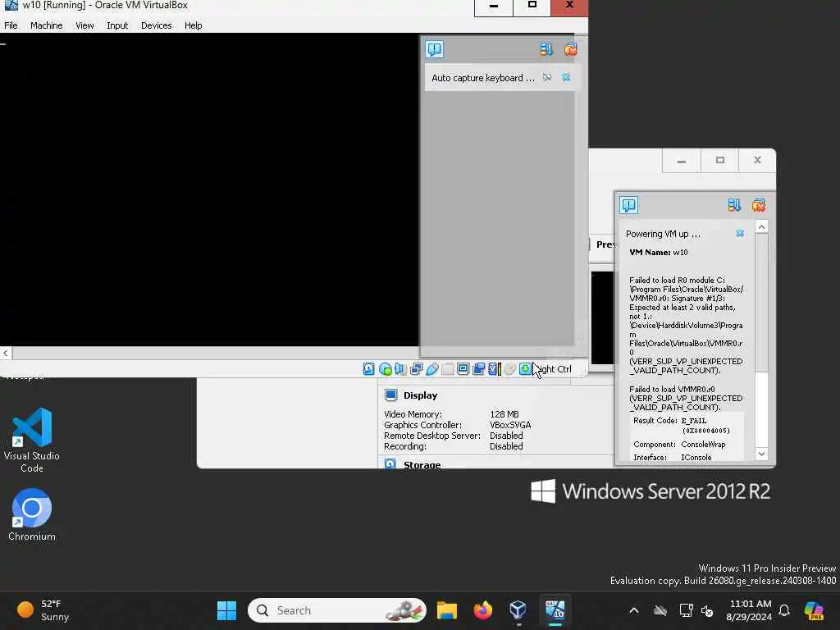Open the Copilot preview icon in the taskbar

(814, 610)
